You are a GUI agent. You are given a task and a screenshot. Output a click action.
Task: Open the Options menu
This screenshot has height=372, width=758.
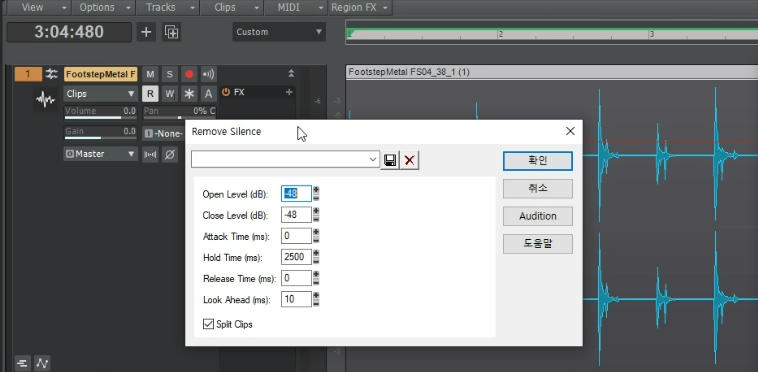pos(103,7)
